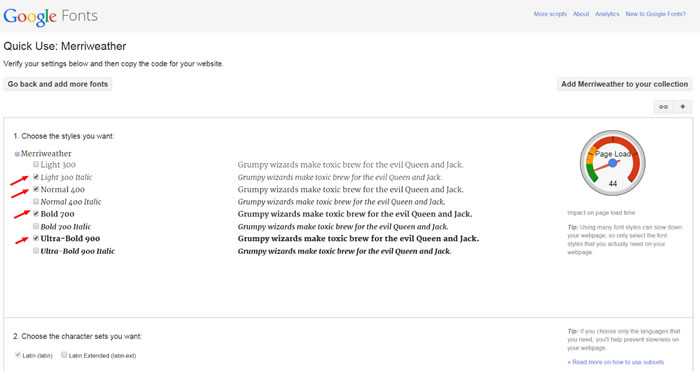Viewport: 700px width, 371px height.
Task: Open the Analytics link
Action: coord(607,14)
